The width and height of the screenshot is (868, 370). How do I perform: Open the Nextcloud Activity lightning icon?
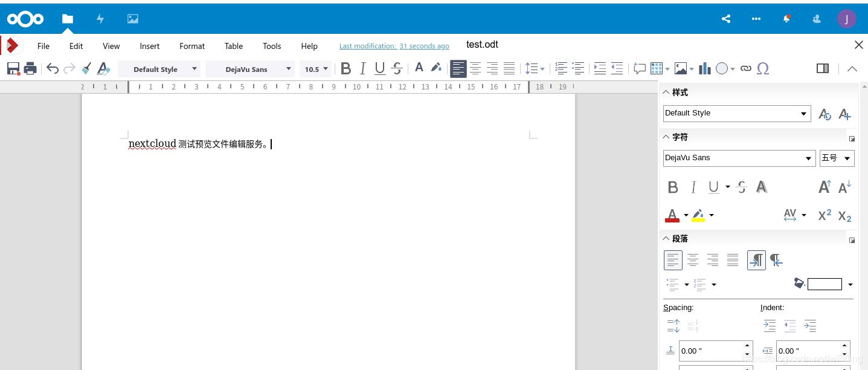[x=100, y=19]
